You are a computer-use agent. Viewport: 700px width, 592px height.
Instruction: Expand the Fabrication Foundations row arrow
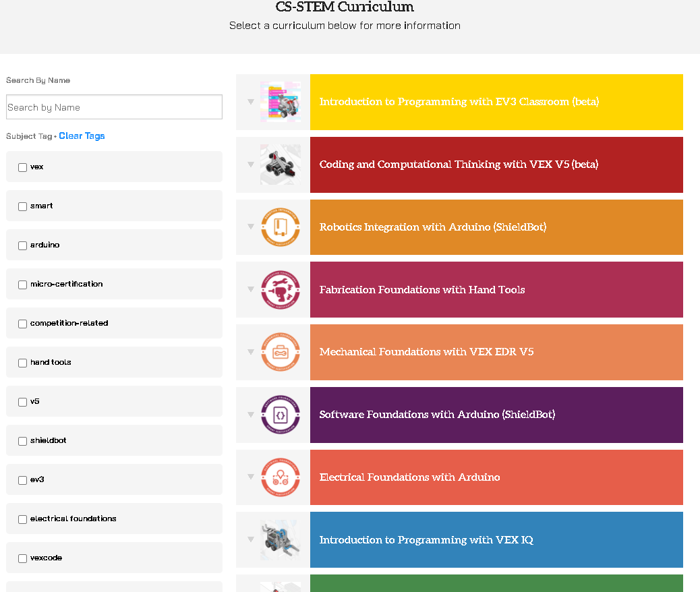[x=251, y=289]
